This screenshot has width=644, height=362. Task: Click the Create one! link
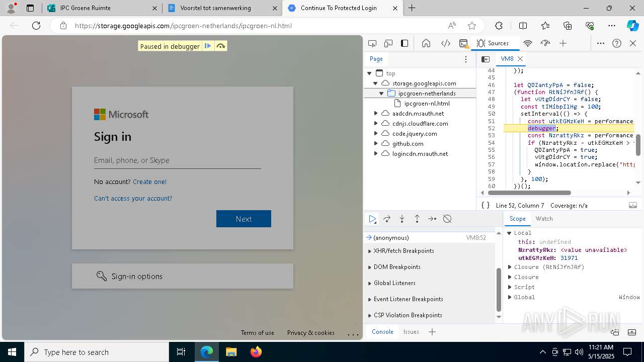pyautogui.click(x=149, y=182)
